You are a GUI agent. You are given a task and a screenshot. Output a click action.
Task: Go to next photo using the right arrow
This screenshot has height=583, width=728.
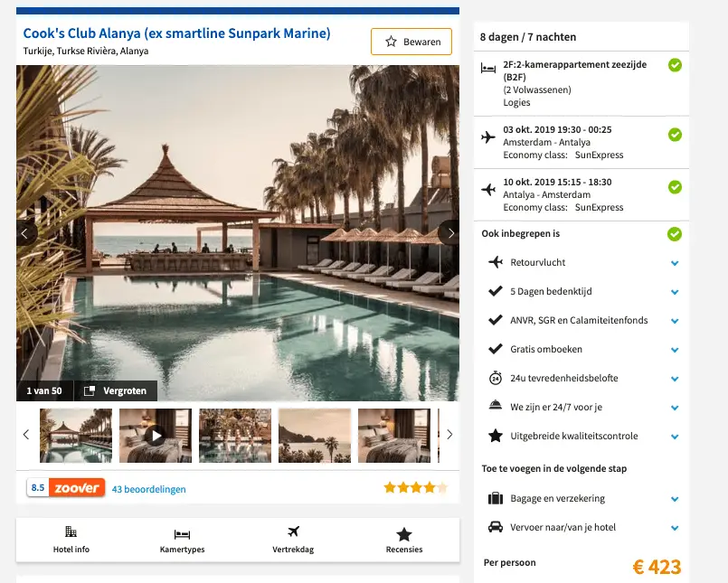coord(449,233)
